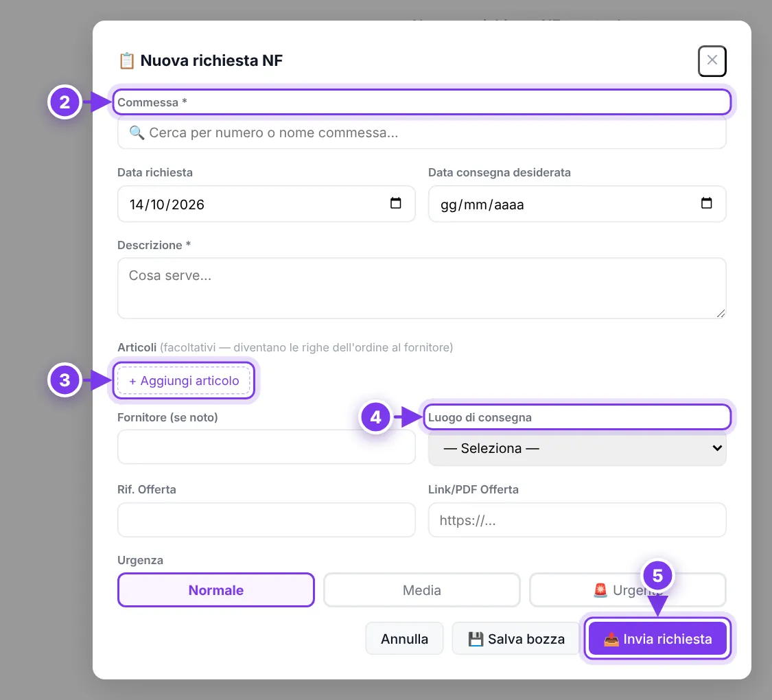Click the Data consegna desiderata date field
This screenshot has height=700, width=772.
[577, 204]
